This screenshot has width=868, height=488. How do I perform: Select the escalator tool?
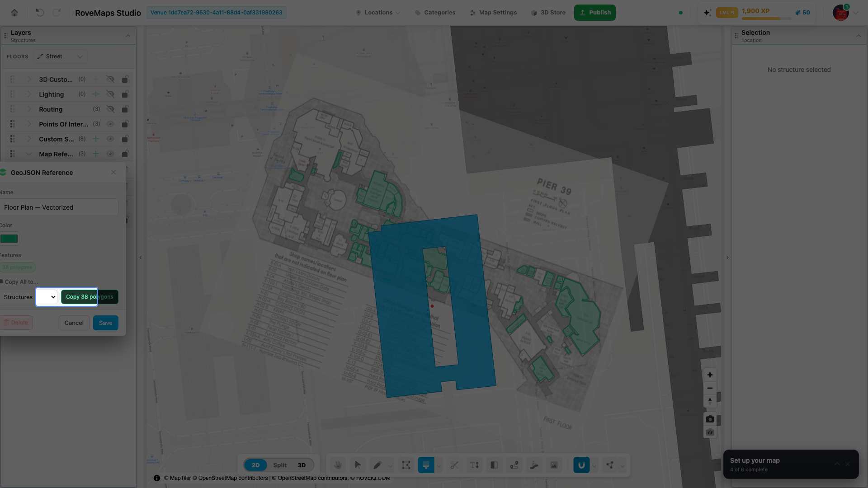pyautogui.click(x=534, y=465)
